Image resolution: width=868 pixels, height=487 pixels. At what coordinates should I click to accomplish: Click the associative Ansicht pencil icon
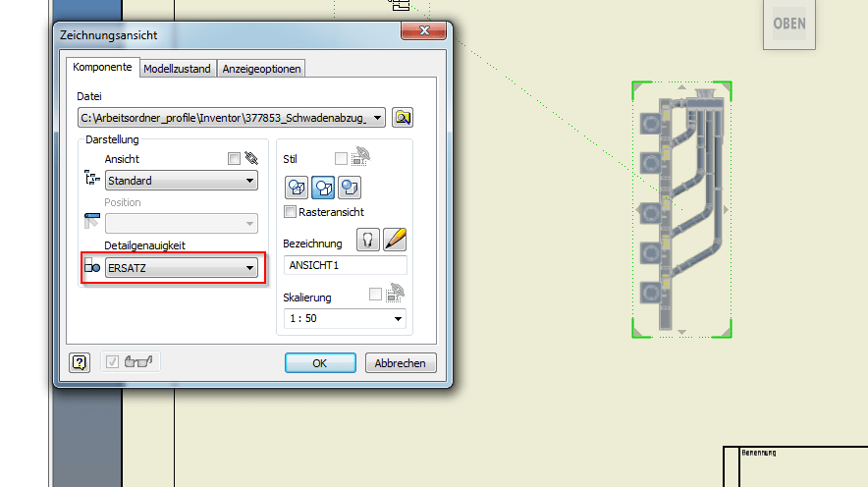pyautogui.click(x=251, y=159)
